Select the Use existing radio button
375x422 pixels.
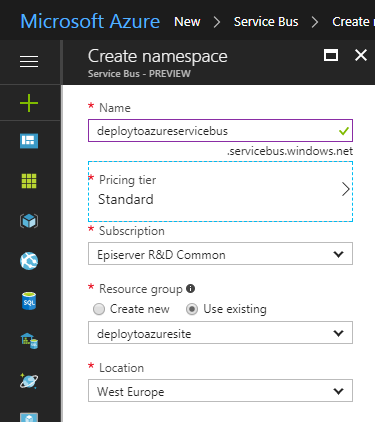coord(192,309)
